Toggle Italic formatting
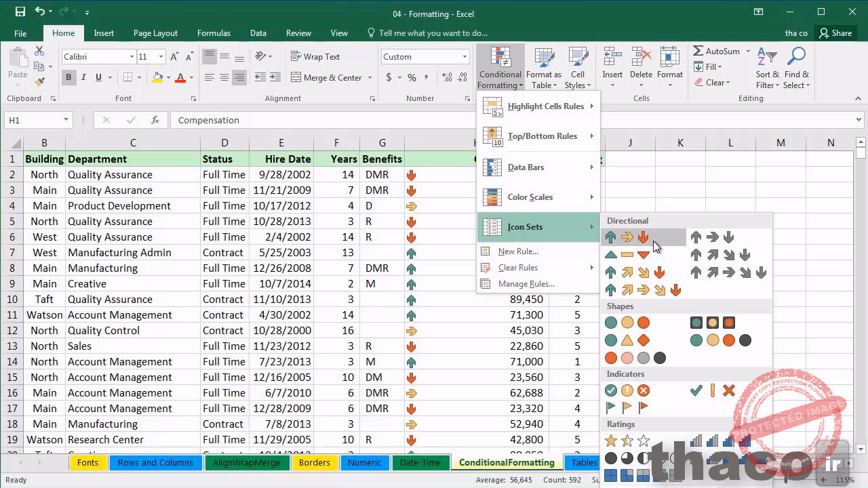The height and width of the screenshot is (488, 868). 83,78
